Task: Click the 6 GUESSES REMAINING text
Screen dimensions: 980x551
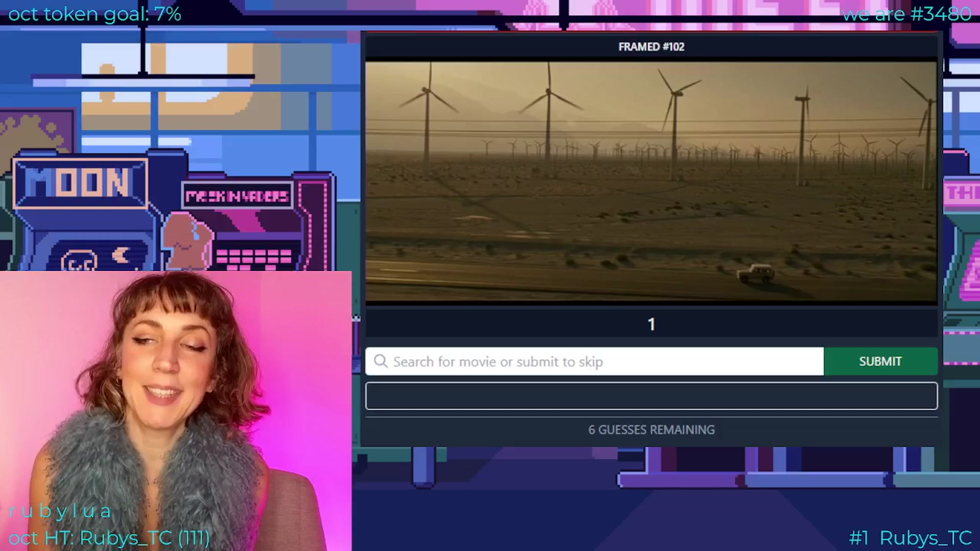Action: pyautogui.click(x=651, y=430)
